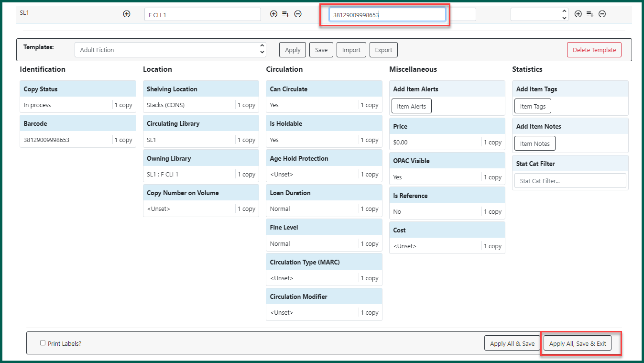The image size is (644, 363).
Task: Import templates
Action: point(351,50)
